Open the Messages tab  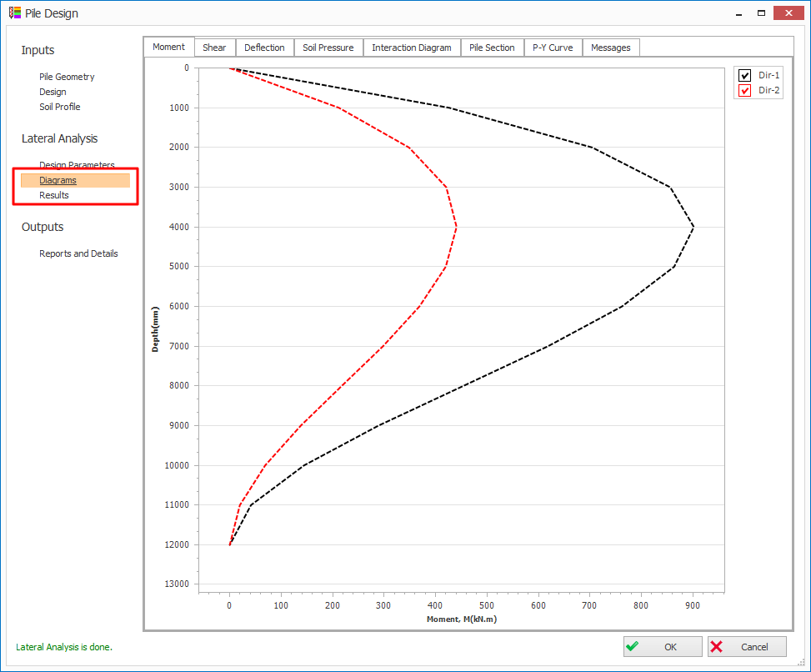tap(610, 48)
